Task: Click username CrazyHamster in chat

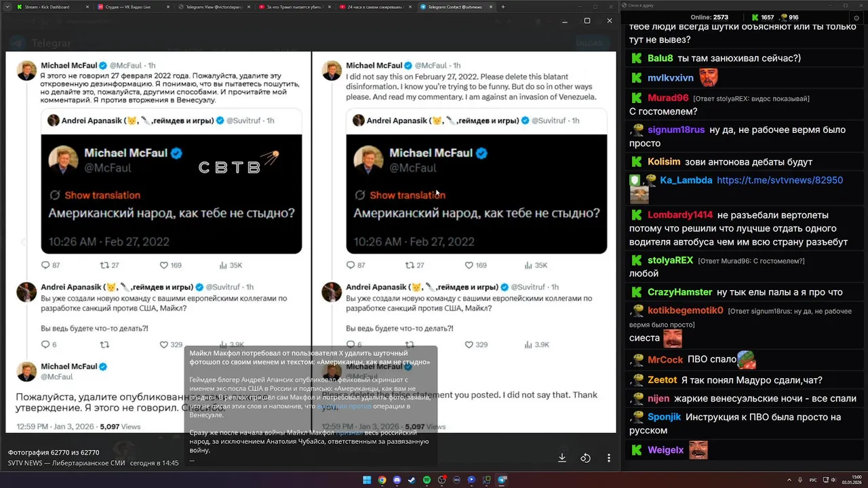Action: tap(679, 292)
